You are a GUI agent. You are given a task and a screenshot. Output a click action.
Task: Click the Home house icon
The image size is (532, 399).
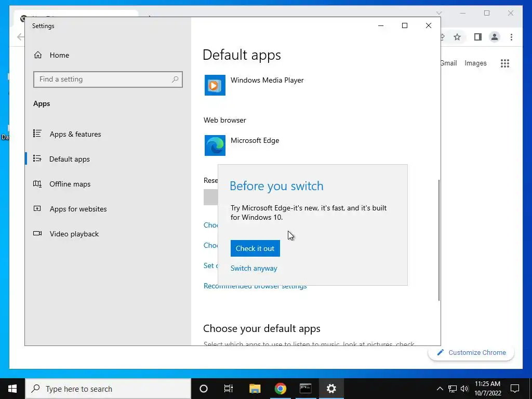(x=38, y=55)
